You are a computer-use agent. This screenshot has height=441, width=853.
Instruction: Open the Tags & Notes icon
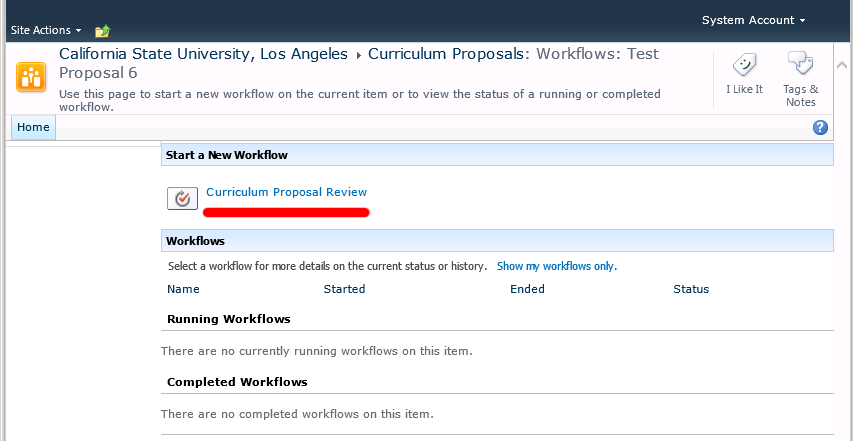click(800, 66)
